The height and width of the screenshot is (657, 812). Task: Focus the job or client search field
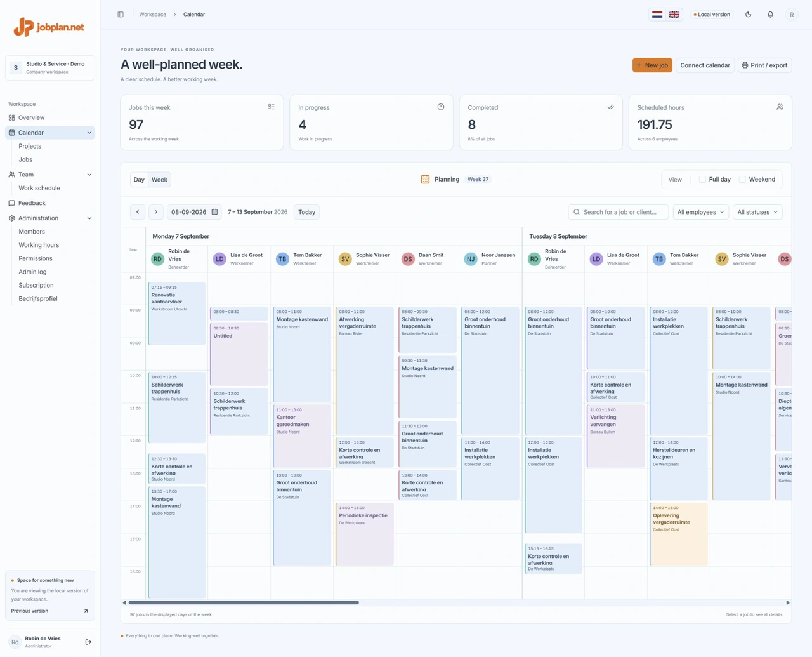(619, 212)
